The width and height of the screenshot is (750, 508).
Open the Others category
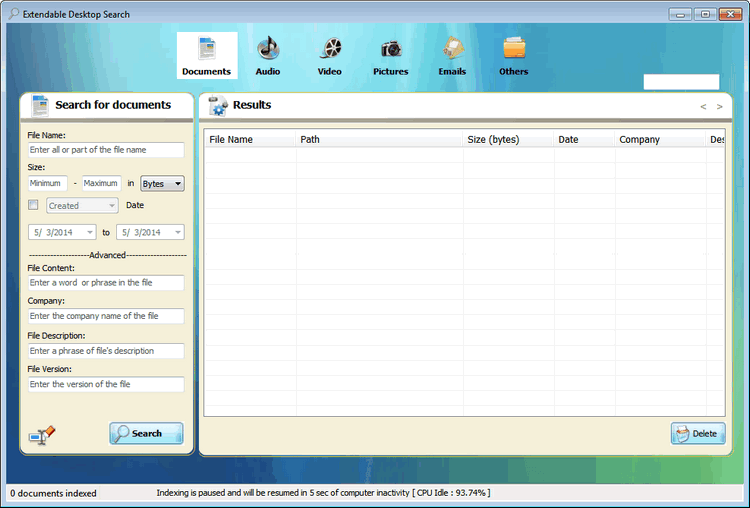(x=514, y=55)
